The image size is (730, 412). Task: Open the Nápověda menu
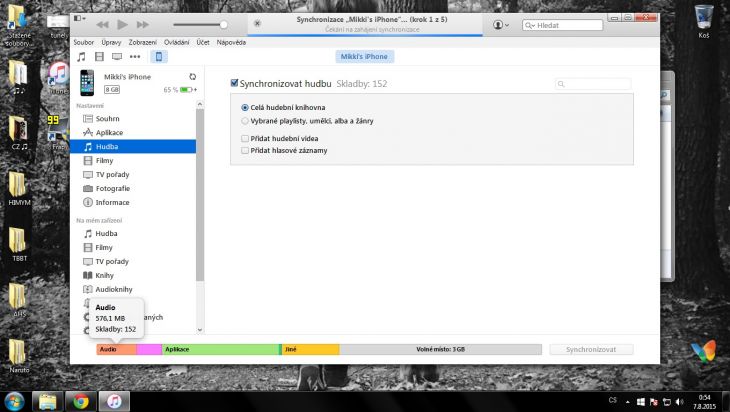coord(231,42)
